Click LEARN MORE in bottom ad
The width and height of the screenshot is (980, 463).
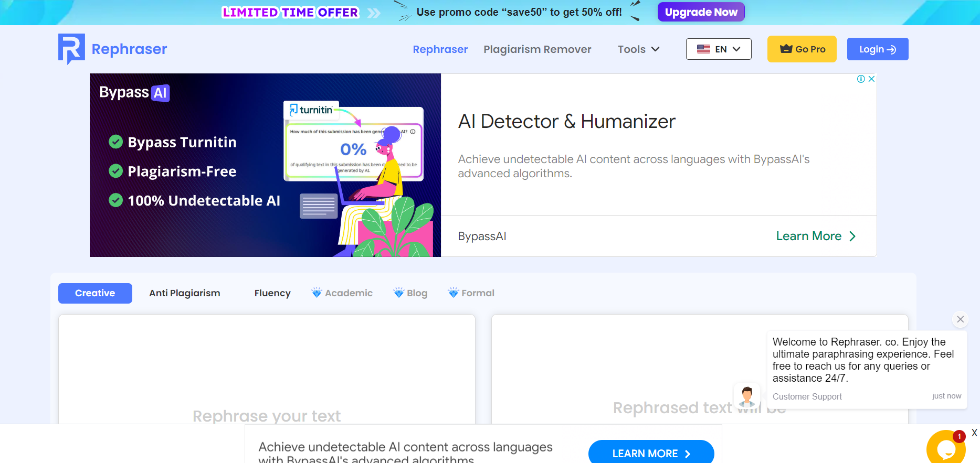click(x=651, y=453)
